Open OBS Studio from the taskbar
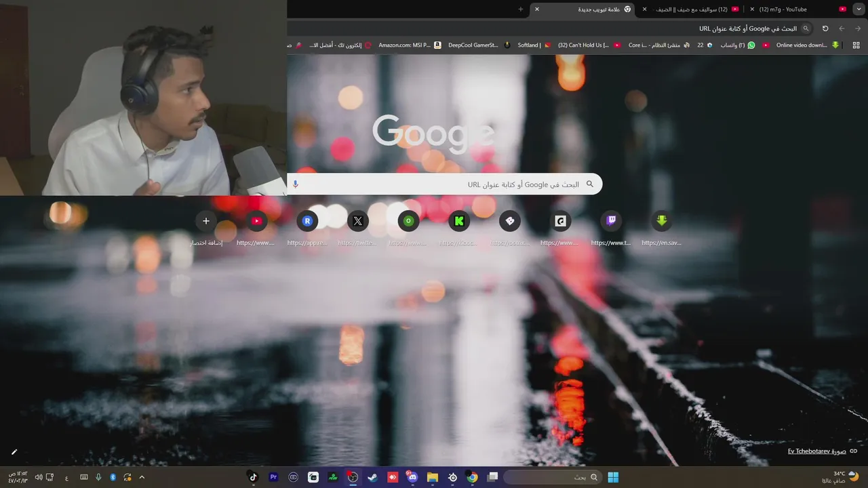 (353, 477)
